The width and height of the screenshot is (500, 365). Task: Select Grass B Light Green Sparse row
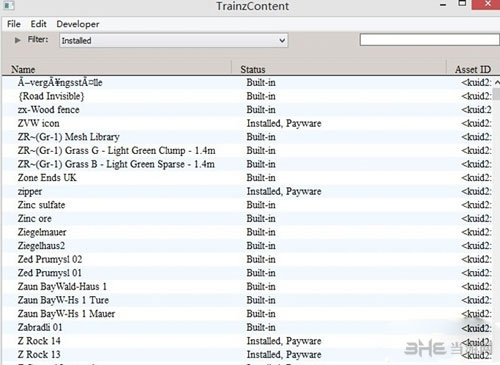point(248,164)
